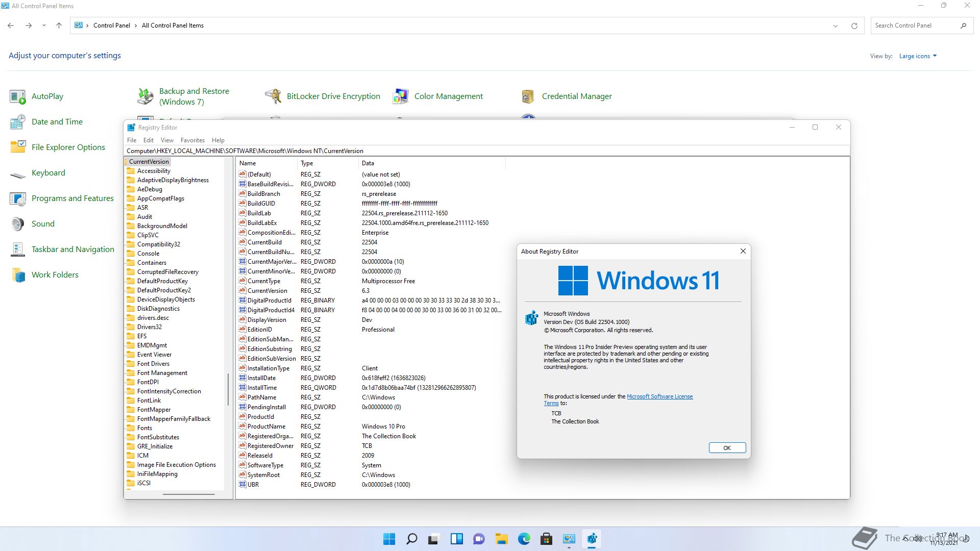Open recent locations dropdown arrow
This screenshot has height=551, width=980.
[44, 26]
